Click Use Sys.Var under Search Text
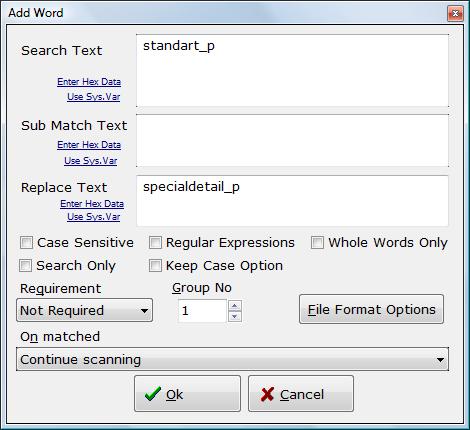Screen dimensions: 470x430 [93, 97]
